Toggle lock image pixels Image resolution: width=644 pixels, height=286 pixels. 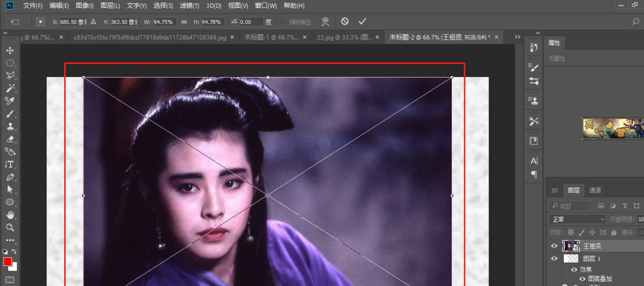[x=582, y=232]
